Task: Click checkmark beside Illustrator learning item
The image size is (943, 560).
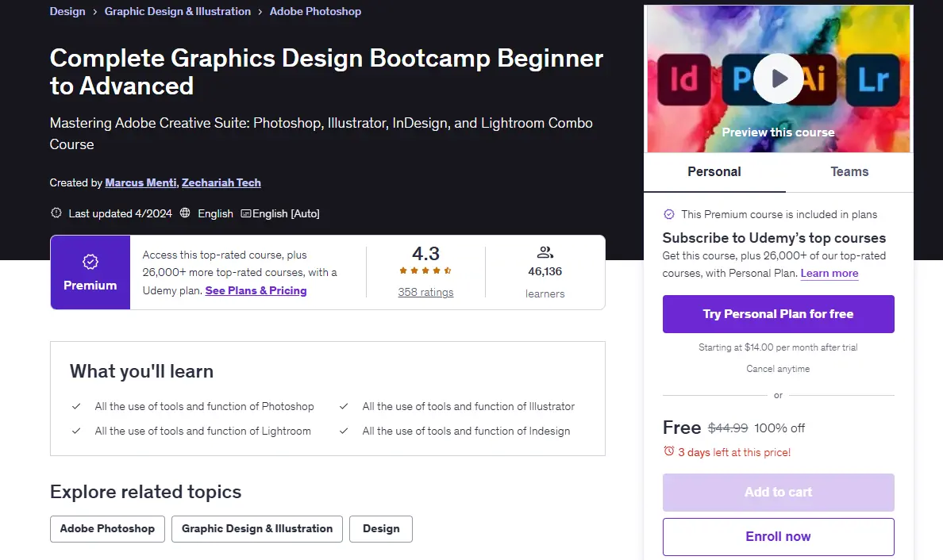Action: pyautogui.click(x=344, y=406)
